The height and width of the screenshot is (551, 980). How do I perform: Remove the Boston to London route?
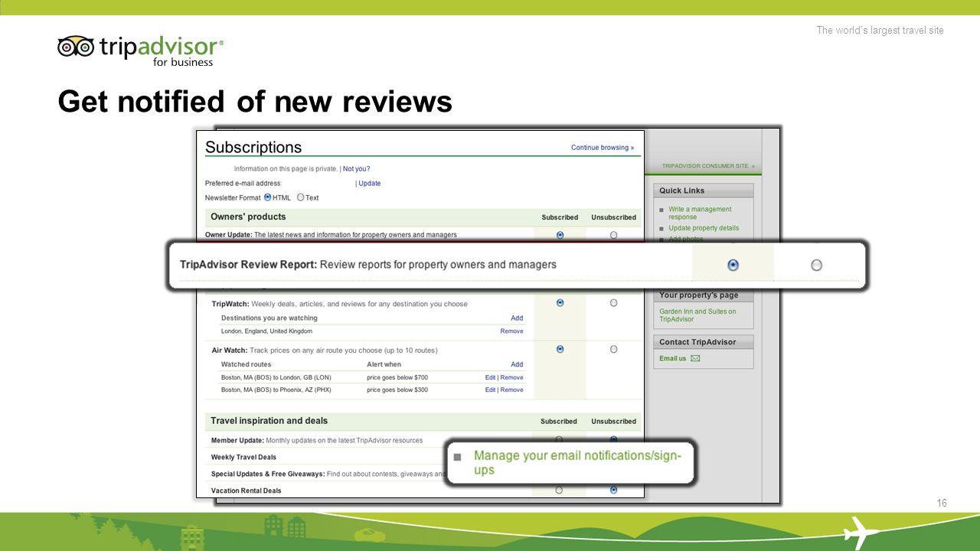click(512, 377)
